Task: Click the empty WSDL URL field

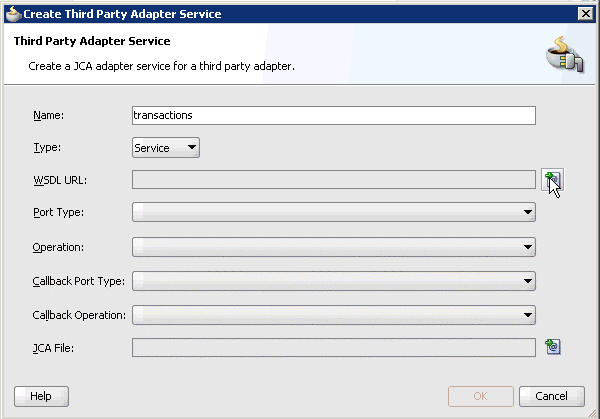Action: pyautogui.click(x=334, y=180)
